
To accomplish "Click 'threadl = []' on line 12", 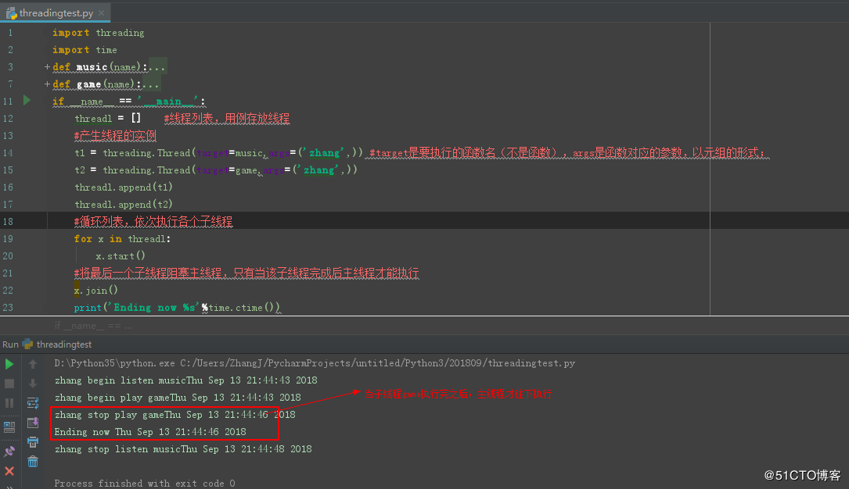I will 107,118.
